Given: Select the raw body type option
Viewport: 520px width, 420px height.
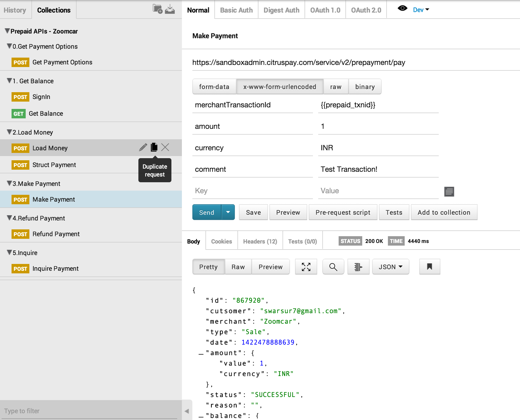Looking at the screenshot, I should pyautogui.click(x=335, y=87).
